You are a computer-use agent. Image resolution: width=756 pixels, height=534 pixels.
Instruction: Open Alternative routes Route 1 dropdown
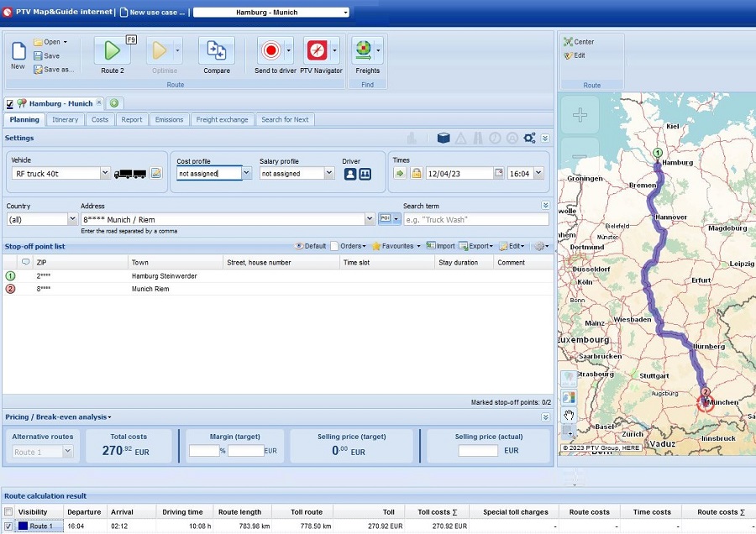(67, 452)
